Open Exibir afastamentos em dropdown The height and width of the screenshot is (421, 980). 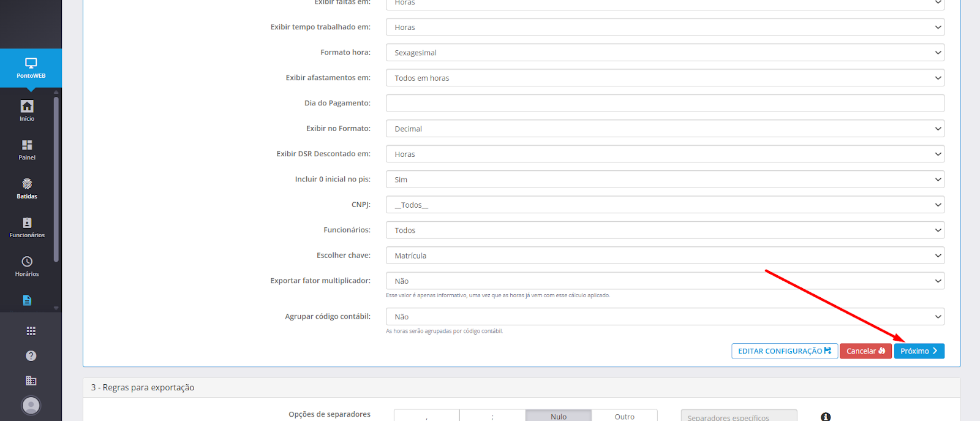pos(665,78)
